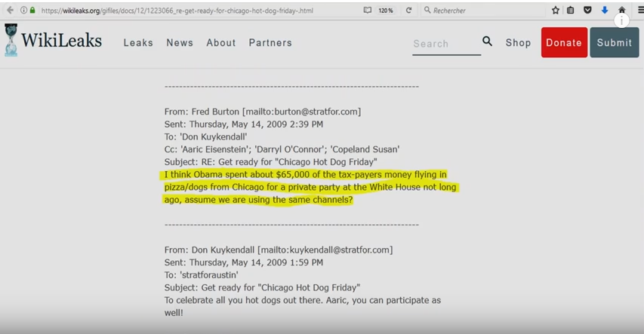Click the WikiLeaks logo
644x334 pixels.
click(x=53, y=41)
